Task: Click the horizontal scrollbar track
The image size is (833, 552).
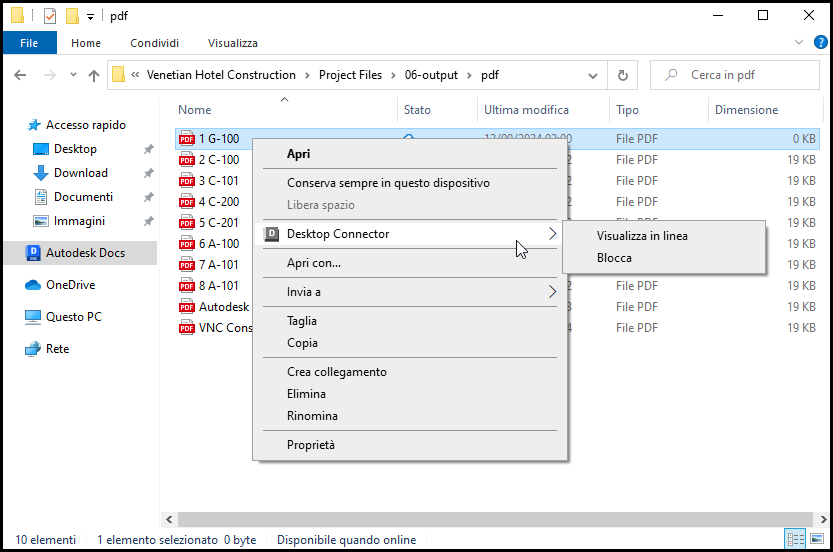Action: pyautogui.click(x=495, y=519)
